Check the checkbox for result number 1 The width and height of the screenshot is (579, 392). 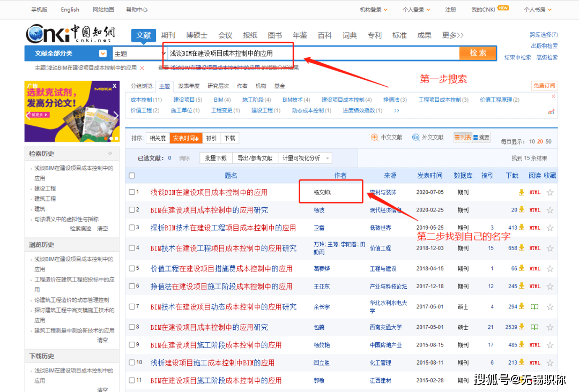coord(131,192)
